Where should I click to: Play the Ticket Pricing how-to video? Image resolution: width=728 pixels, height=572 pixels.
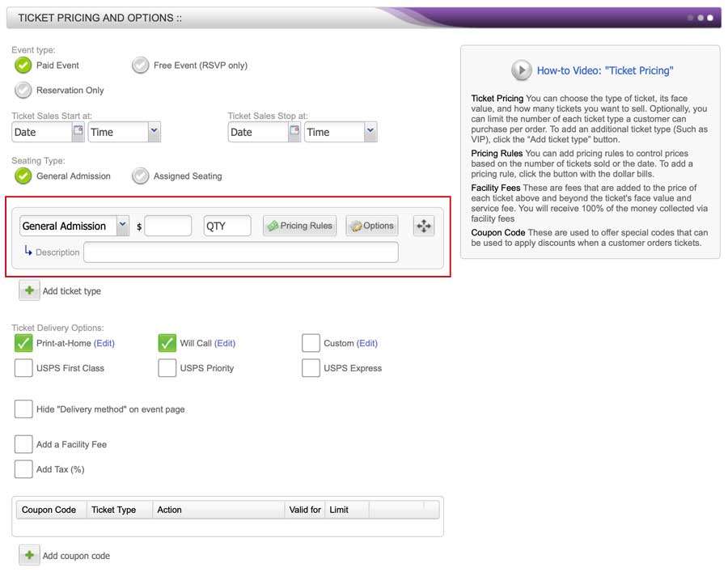point(521,70)
